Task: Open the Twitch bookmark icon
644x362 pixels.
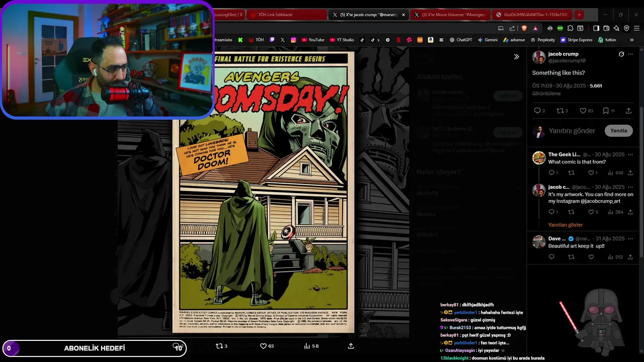Action: pos(272,40)
